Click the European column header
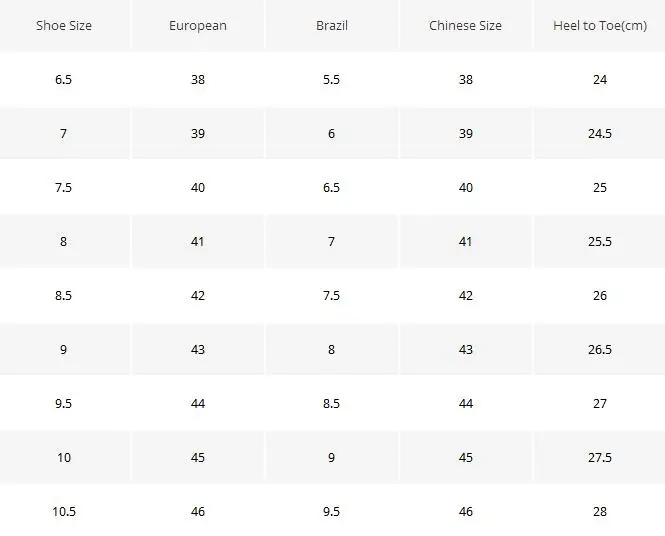The image size is (665, 536). coord(198,25)
